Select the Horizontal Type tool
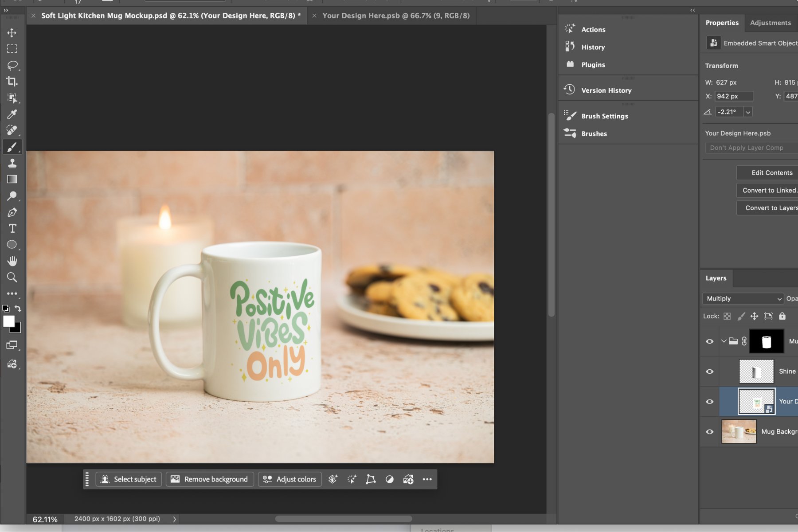This screenshot has width=798, height=532. pyautogui.click(x=12, y=228)
